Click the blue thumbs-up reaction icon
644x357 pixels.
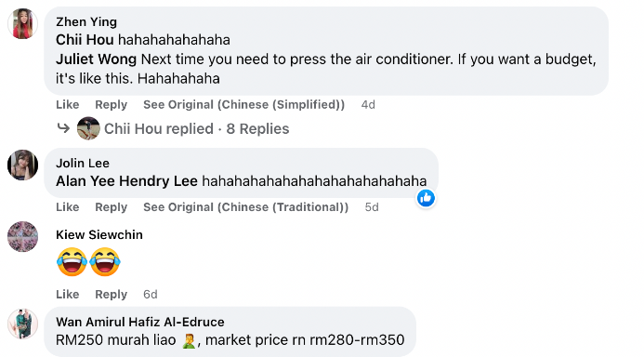(426, 198)
